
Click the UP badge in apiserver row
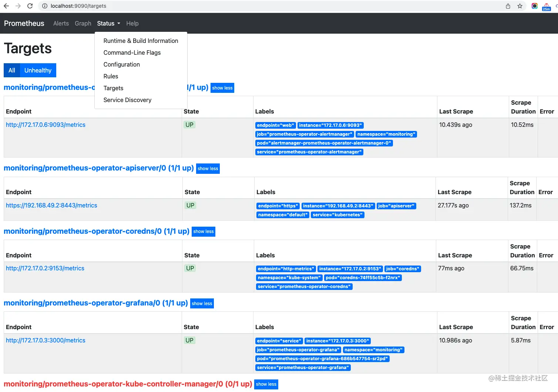(191, 205)
